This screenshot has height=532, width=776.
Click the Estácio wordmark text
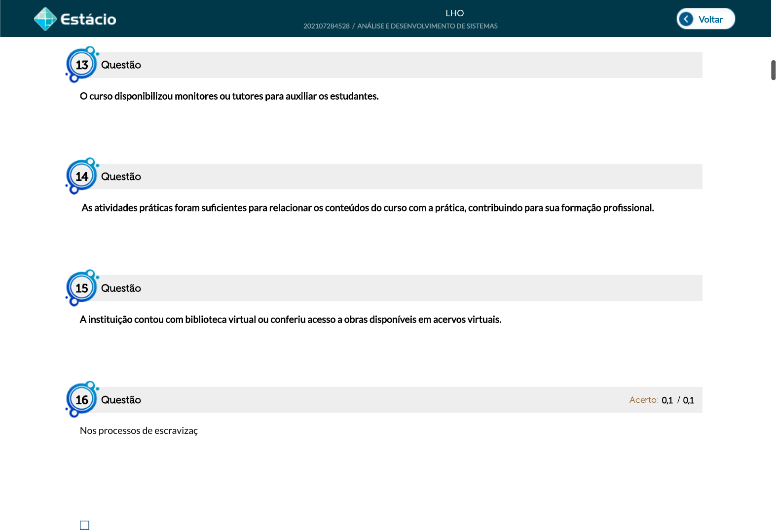(88, 19)
